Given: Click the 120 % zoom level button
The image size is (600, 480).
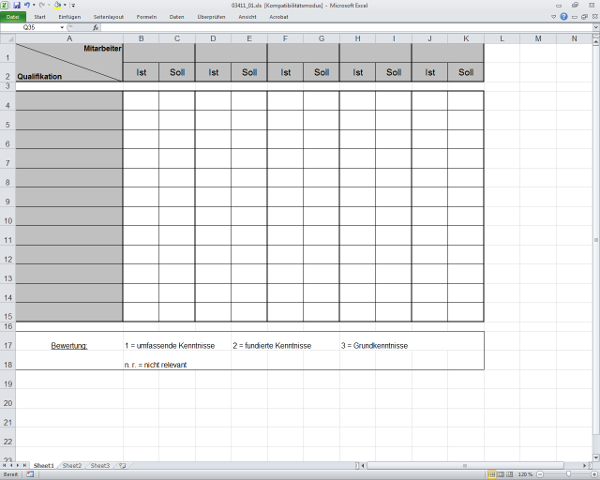Looking at the screenshot, I should point(524,474).
